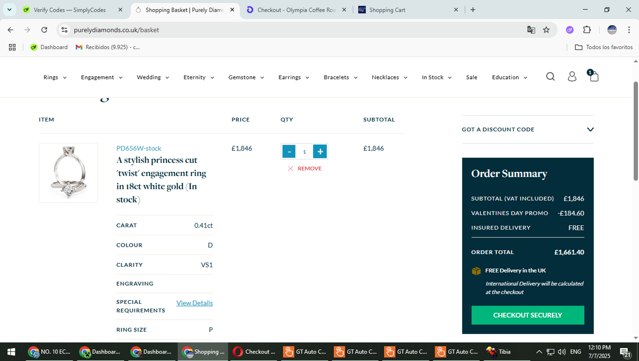Expand the Gemstone menu
Viewport: 639px width, 361px height.
click(x=246, y=77)
